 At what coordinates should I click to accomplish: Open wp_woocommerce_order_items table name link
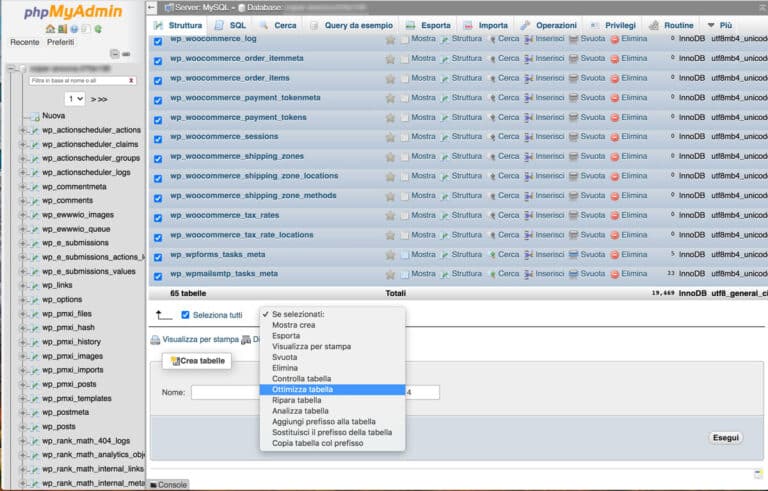(230, 78)
